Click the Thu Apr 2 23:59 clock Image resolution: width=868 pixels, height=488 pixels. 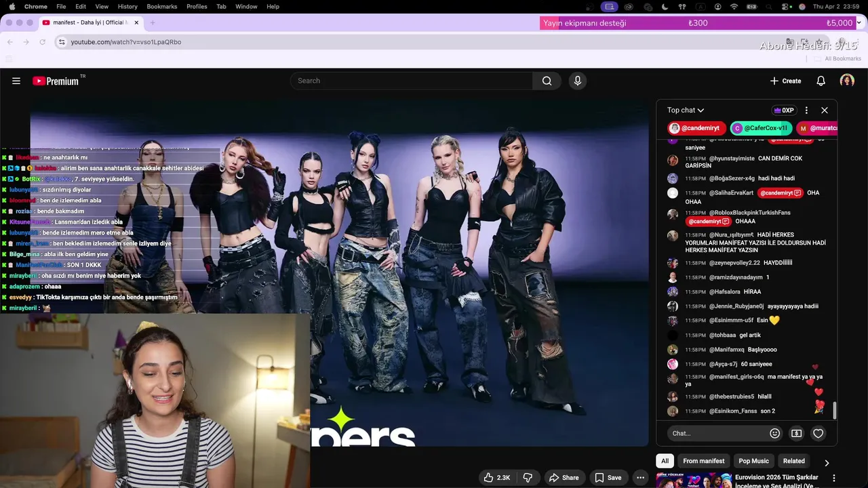point(837,6)
